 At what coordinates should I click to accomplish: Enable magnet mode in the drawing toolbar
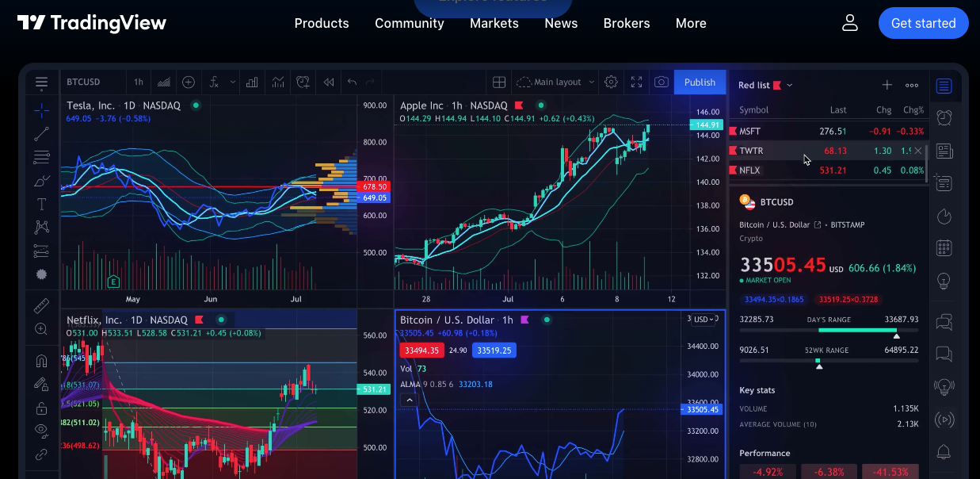pyautogui.click(x=41, y=360)
